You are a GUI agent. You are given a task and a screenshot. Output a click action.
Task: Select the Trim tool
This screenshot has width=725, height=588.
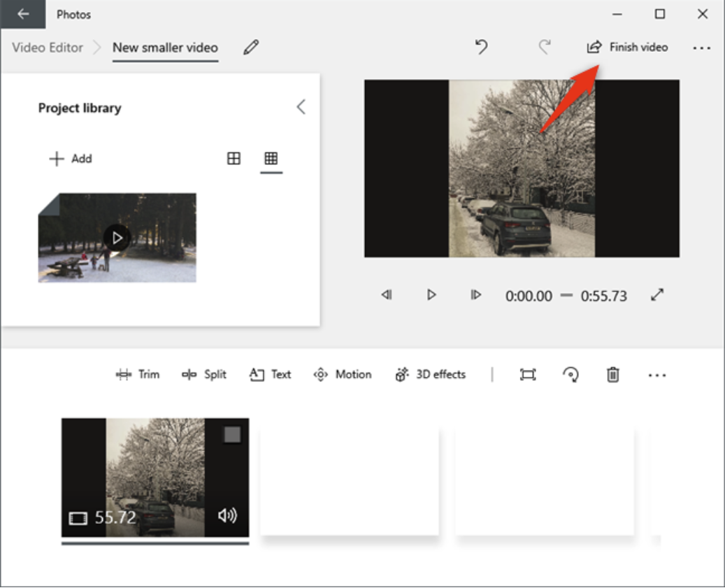click(137, 374)
